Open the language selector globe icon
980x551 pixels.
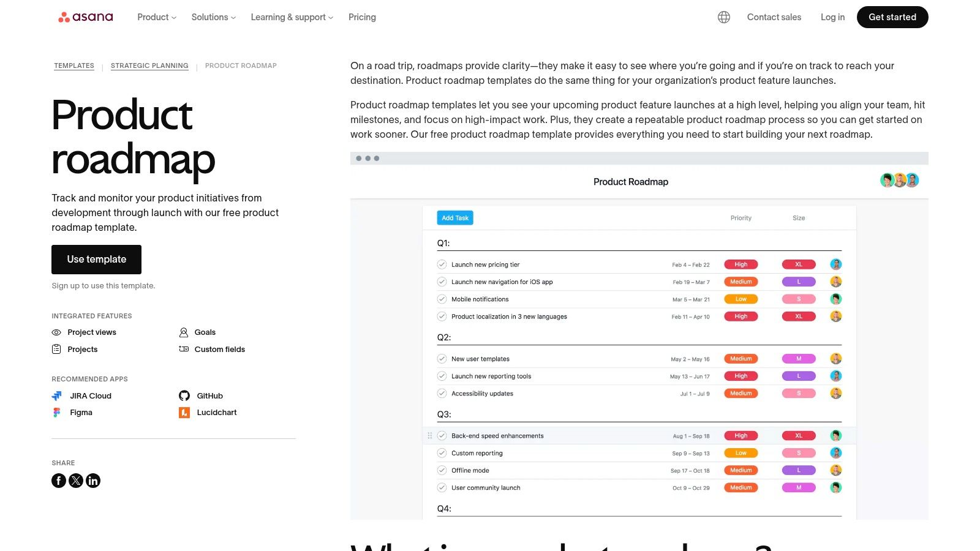click(723, 17)
